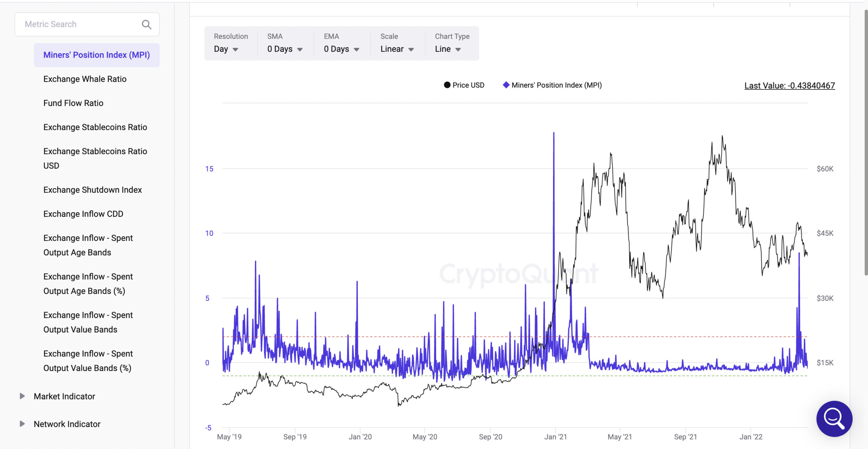Click the $15K price axis label
868x449 pixels.
click(825, 363)
